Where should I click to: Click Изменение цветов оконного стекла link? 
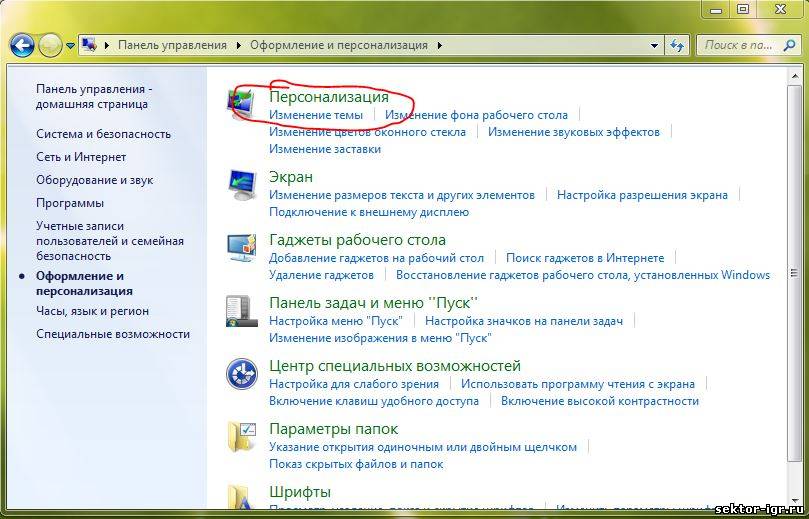[x=367, y=132]
